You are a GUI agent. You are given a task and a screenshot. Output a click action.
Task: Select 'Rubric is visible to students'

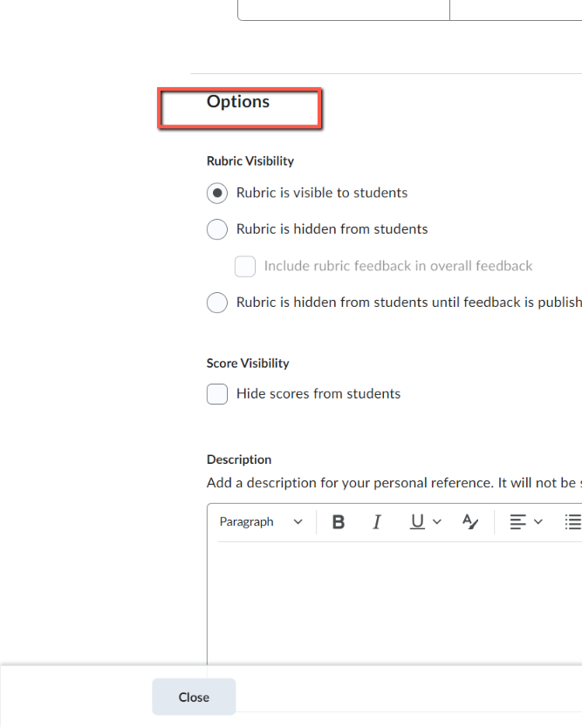[x=216, y=193]
